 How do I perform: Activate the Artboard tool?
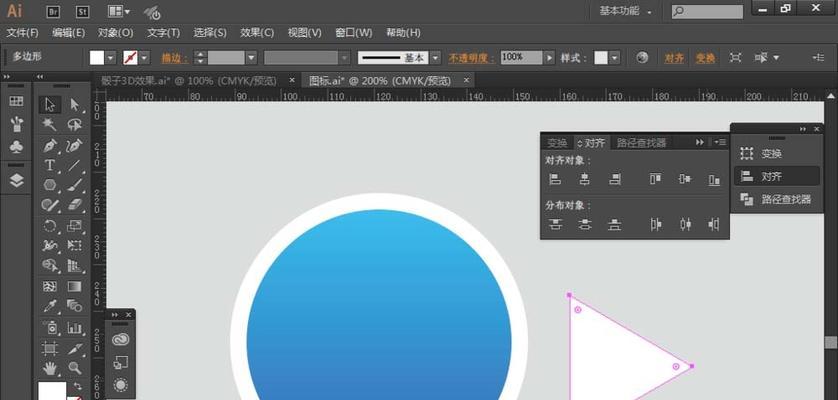(50, 348)
